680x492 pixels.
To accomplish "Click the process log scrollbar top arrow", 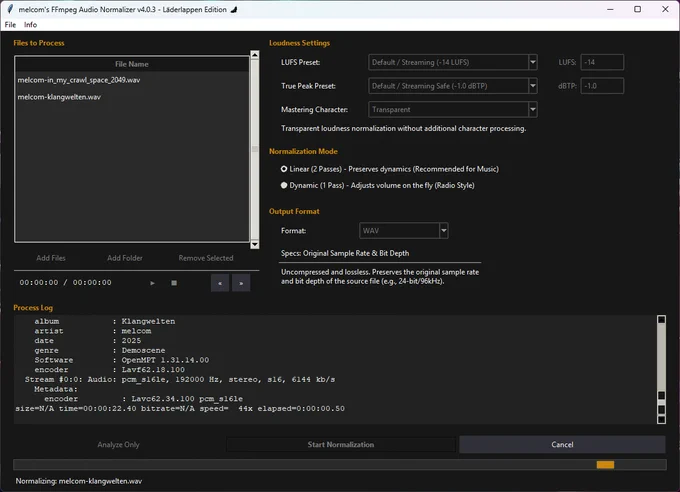I will [x=661, y=319].
